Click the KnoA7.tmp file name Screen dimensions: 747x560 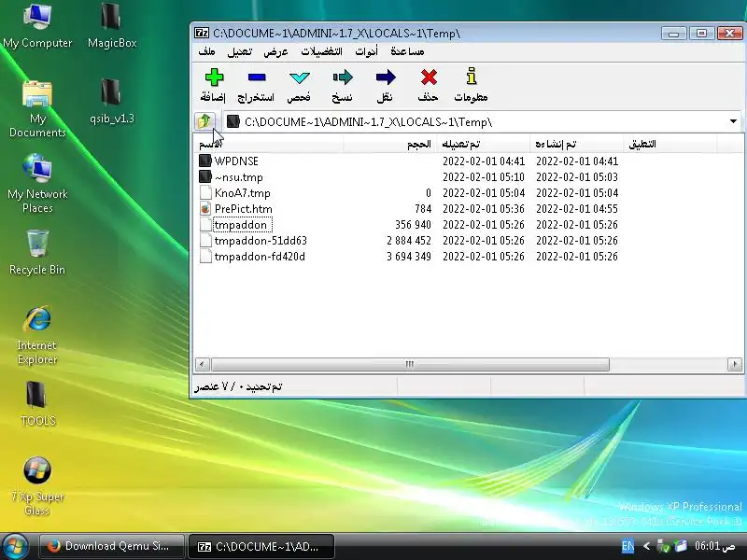(x=242, y=193)
